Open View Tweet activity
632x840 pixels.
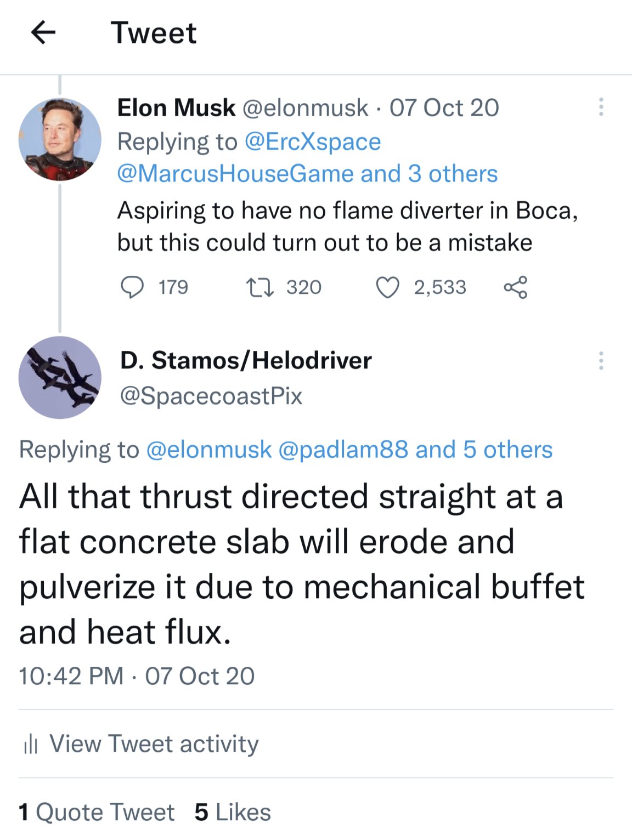[154, 744]
